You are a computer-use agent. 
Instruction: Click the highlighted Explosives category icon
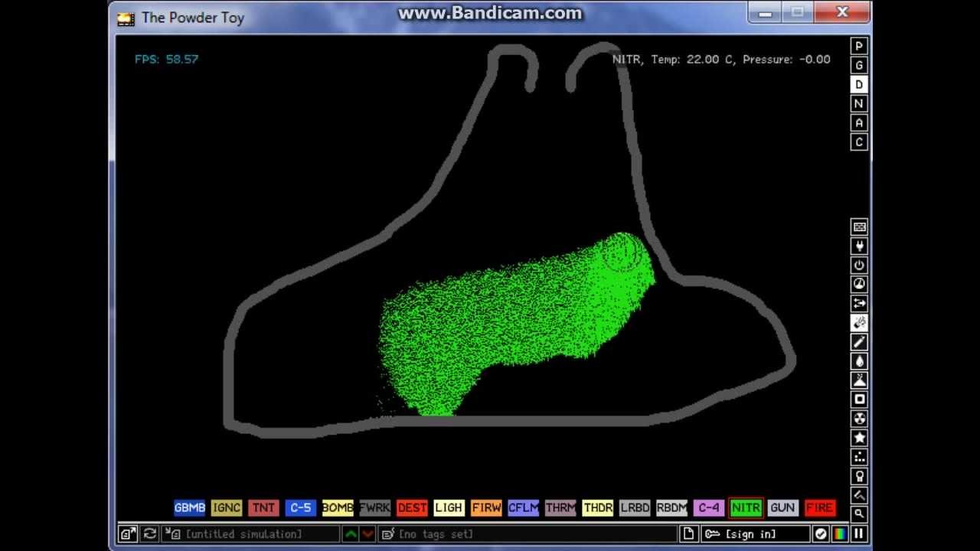(x=859, y=323)
